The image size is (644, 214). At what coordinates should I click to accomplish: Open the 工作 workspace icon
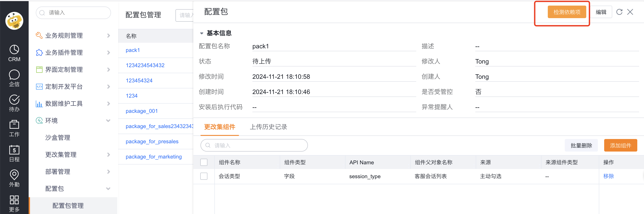pyautogui.click(x=14, y=128)
